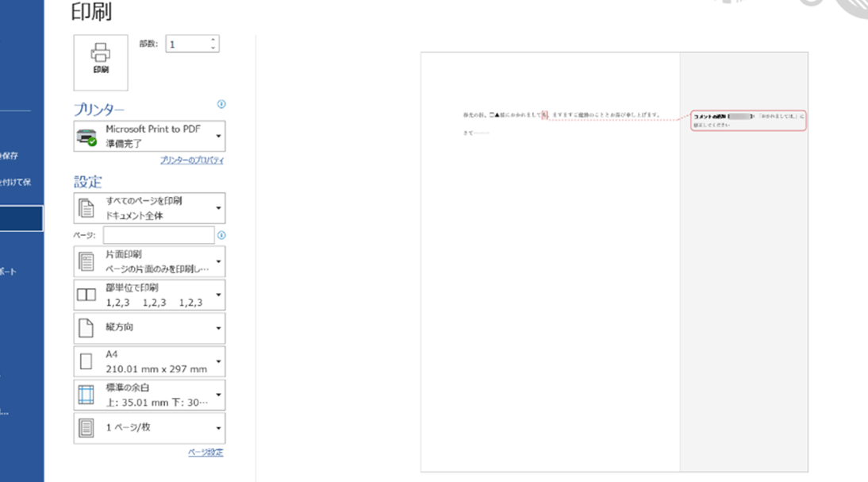Click the 標準の余白 margins icon
This screenshot has height=482, width=868.
(x=86, y=395)
